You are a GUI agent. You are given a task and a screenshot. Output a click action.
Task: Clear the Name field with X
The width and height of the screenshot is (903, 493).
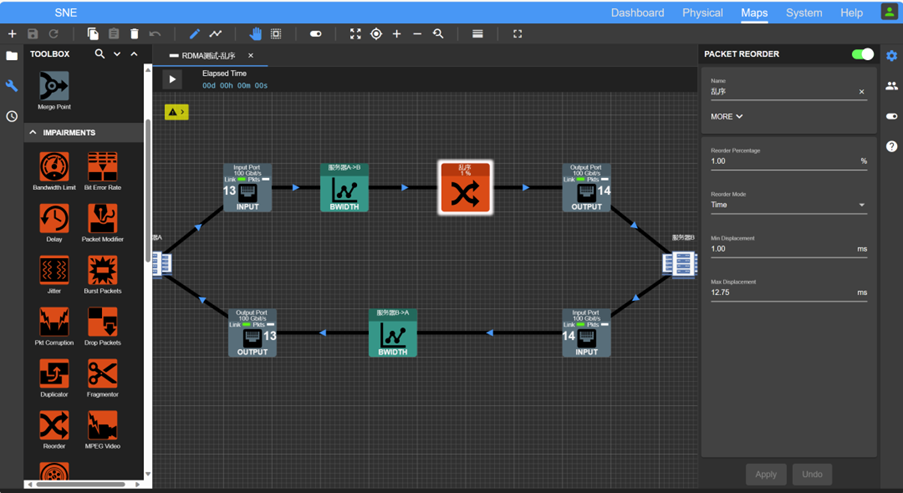coord(862,92)
